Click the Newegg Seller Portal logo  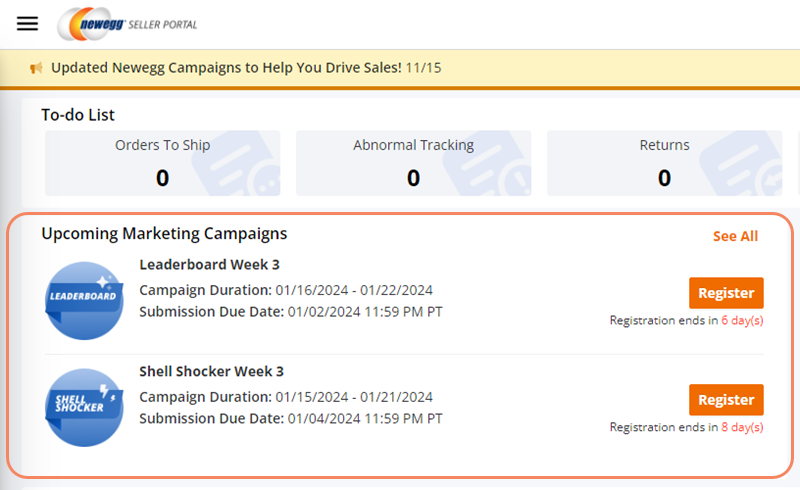coord(127,24)
